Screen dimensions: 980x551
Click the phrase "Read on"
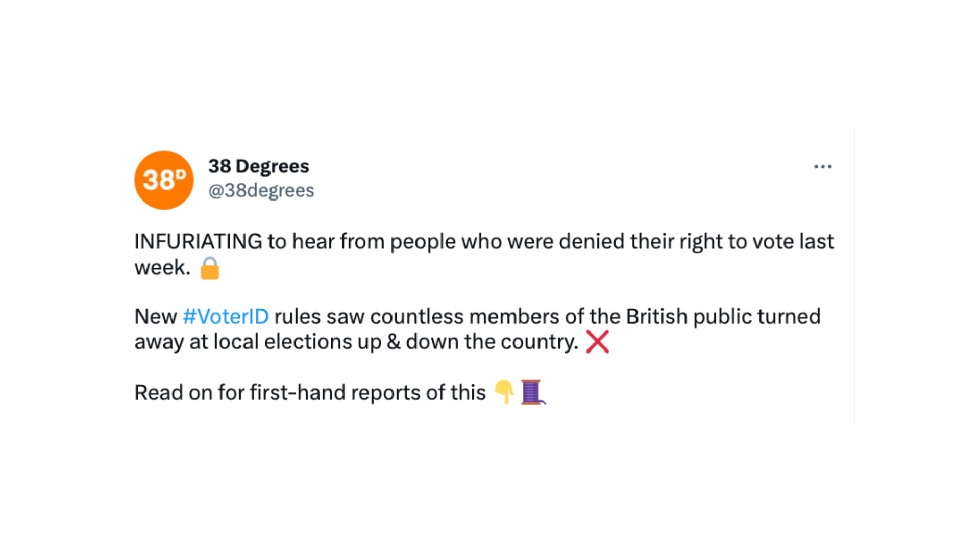pyautogui.click(x=173, y=393)
